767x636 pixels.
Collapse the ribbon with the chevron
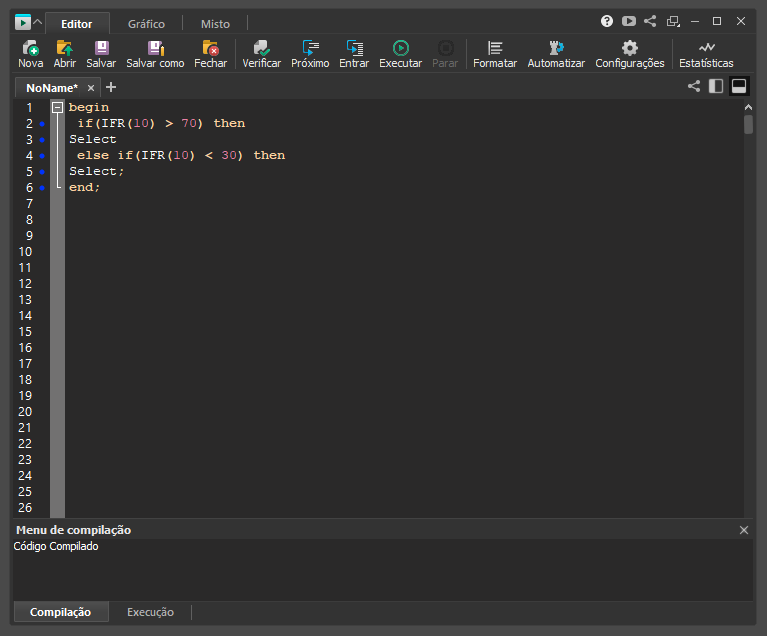pos(38,22)
